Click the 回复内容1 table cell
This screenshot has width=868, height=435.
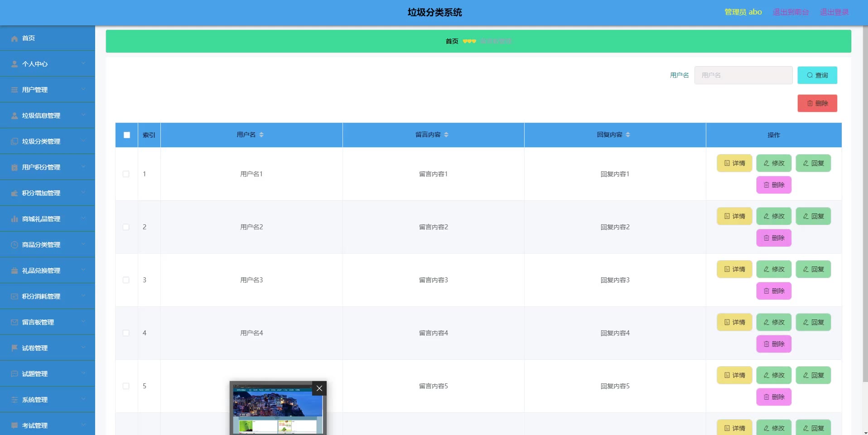[615, 174]
